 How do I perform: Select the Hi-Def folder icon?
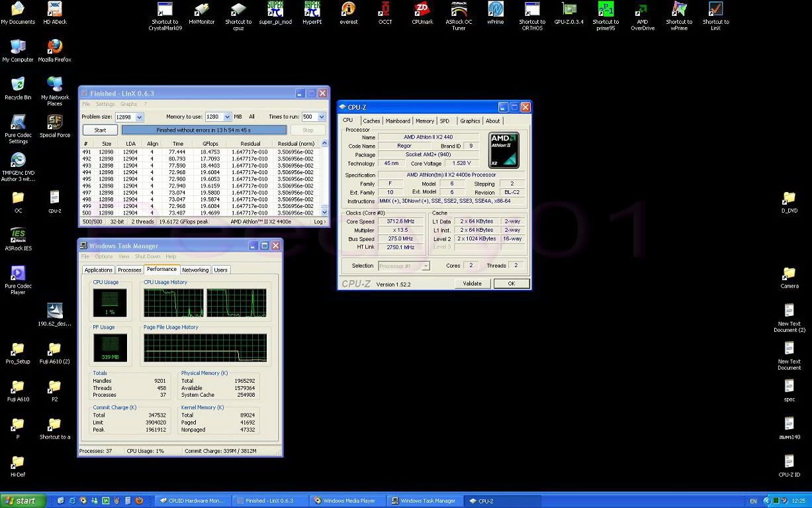pos(18,467)
